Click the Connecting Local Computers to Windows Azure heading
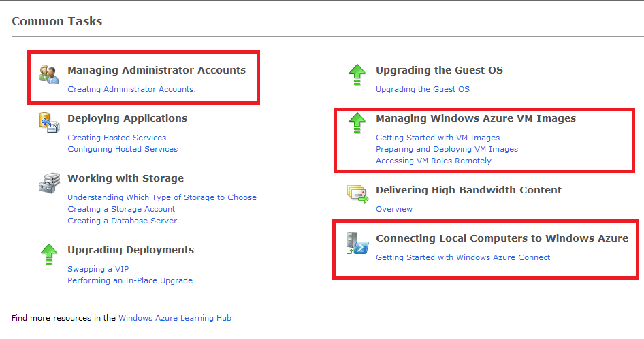The image size is (644, 339). 502,238
